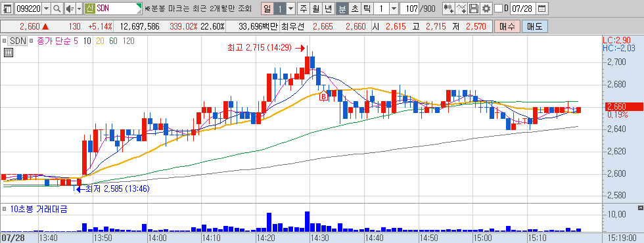Image resolution: width=644 pixels, height=243 pixels.
Task: Open the minute interval dropdown arrow
Action: [x=394, y=8]
